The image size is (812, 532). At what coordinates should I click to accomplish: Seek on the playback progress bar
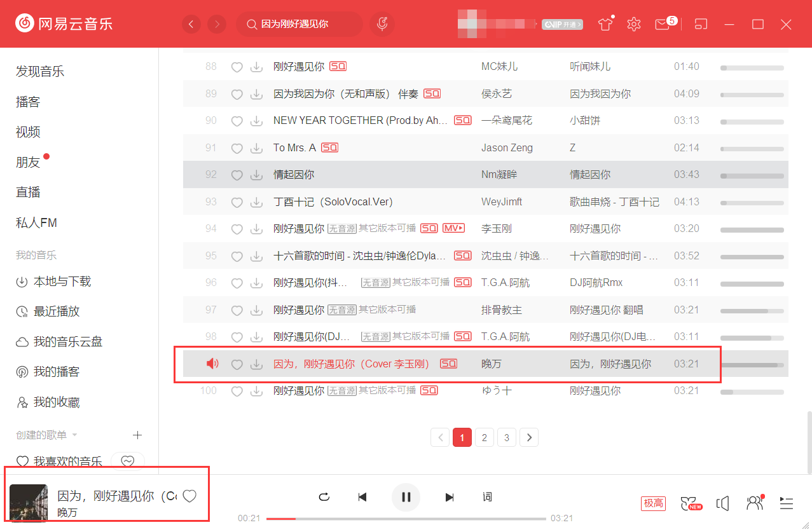point(406,519)
